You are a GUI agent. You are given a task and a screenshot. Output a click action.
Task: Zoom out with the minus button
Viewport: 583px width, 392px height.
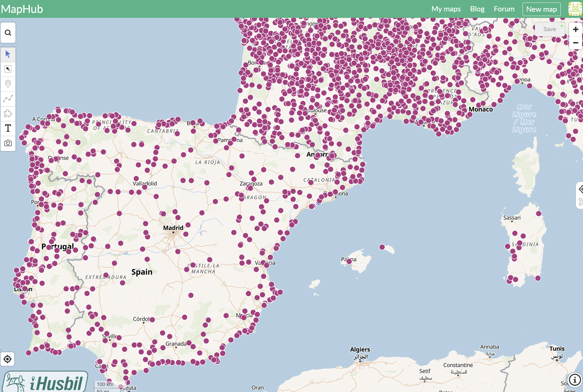click(x=575, y=43)
